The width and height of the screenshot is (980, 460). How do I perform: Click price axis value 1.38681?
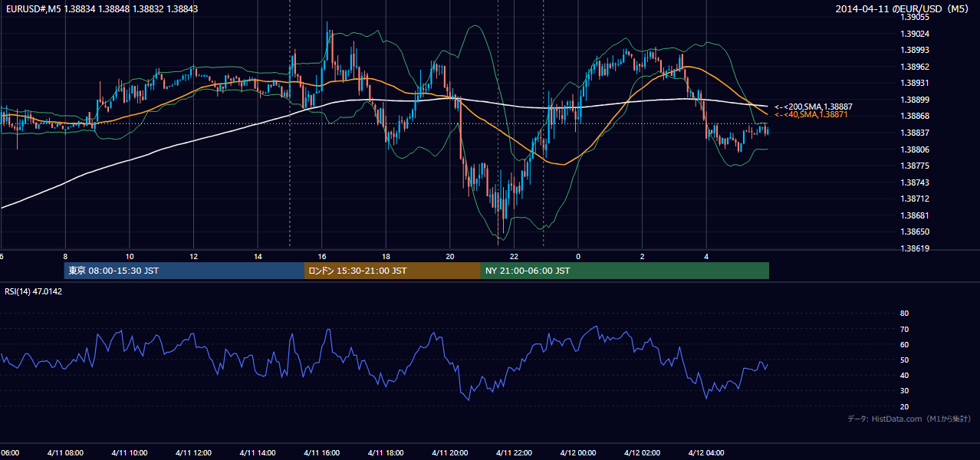coord(916,215)
